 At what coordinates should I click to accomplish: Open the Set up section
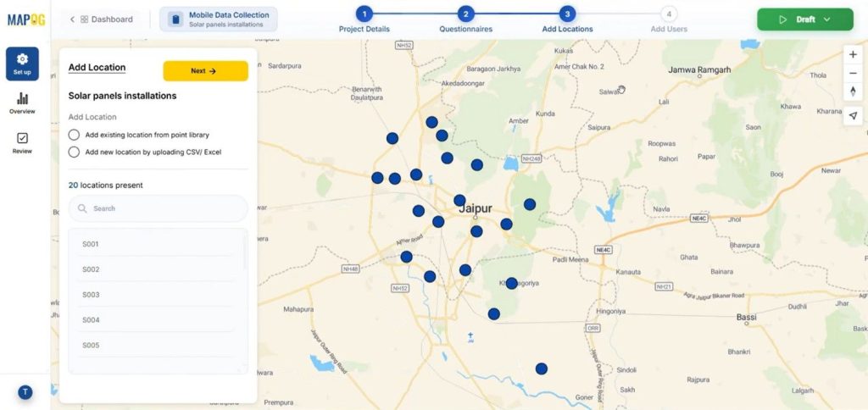pyautogui.click(x=22, y=64)
